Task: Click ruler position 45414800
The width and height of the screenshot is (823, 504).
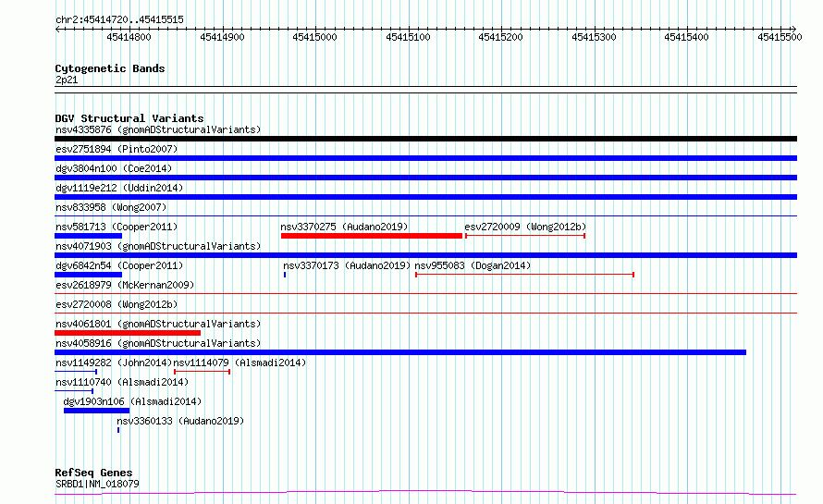Action: click(x=129, y=37)
